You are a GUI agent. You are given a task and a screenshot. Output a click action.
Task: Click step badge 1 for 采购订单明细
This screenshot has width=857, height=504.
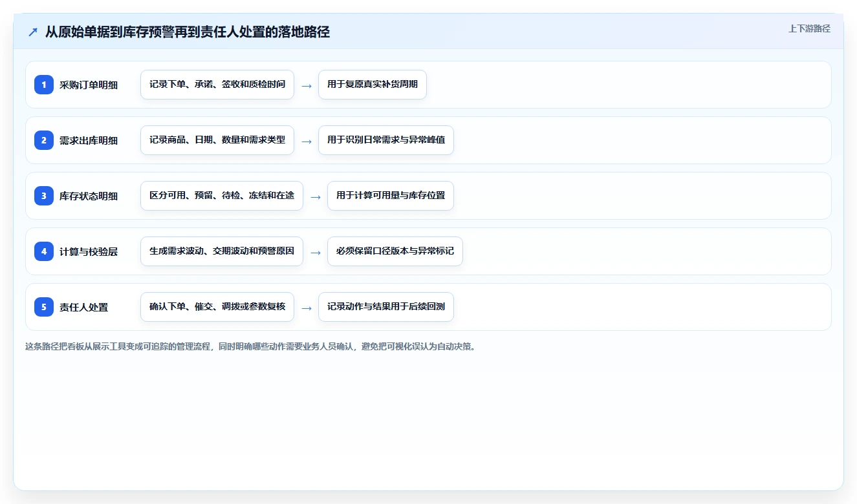[44, 85]
